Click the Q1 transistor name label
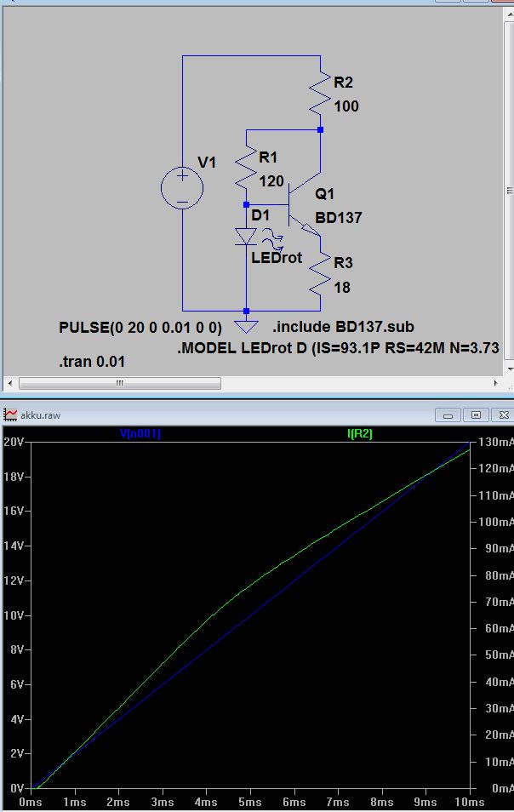Image resolution: width=514 pixels, height=812 pixels. [x=324, y=194]
